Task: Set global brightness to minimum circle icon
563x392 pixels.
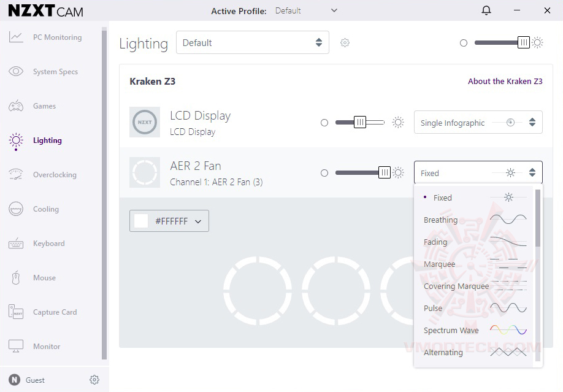Action: pos(464,43)
